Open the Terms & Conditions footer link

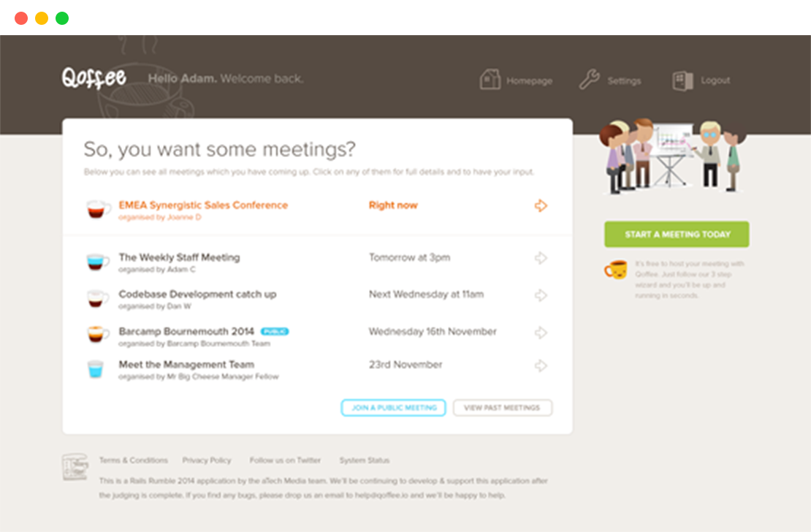(134, 460)
